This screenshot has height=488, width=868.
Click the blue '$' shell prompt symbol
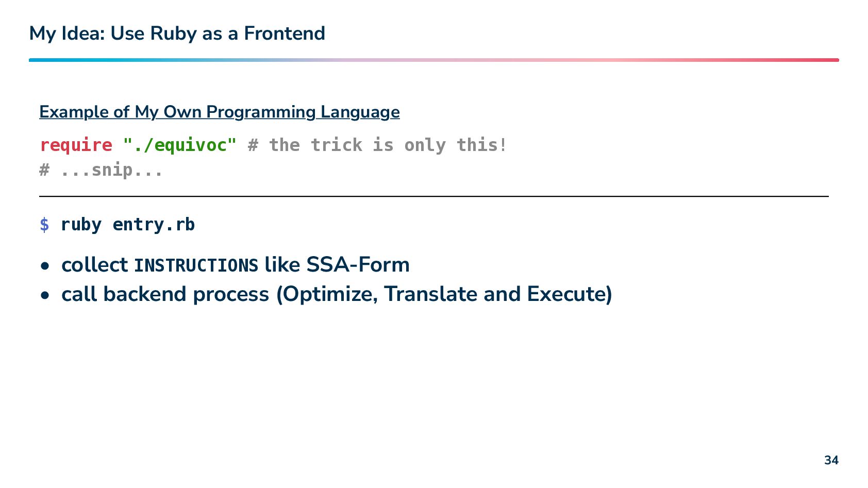pos(45,225)
